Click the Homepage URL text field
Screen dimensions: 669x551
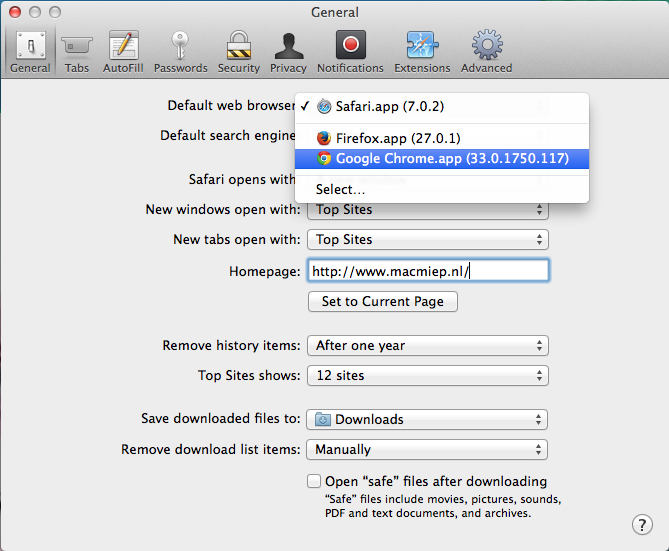click(428, 271)
